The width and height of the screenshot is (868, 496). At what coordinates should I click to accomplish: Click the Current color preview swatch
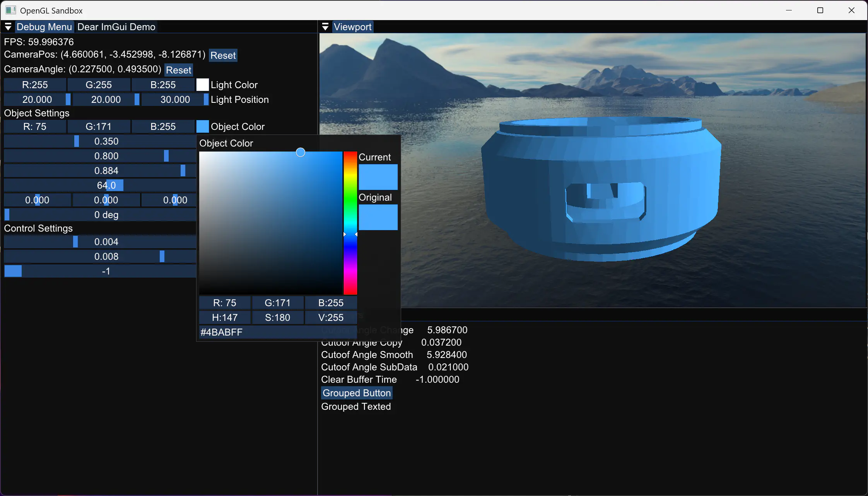(378, 177)
